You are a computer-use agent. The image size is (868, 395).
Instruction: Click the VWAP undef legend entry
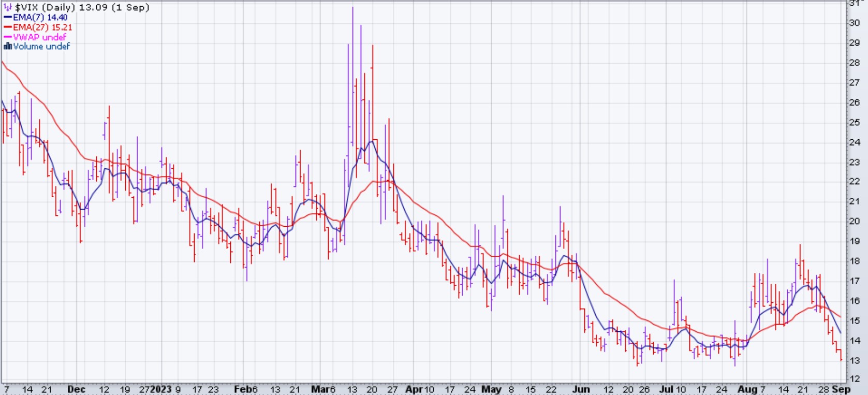pyautogui.click(x=39, y=37)
